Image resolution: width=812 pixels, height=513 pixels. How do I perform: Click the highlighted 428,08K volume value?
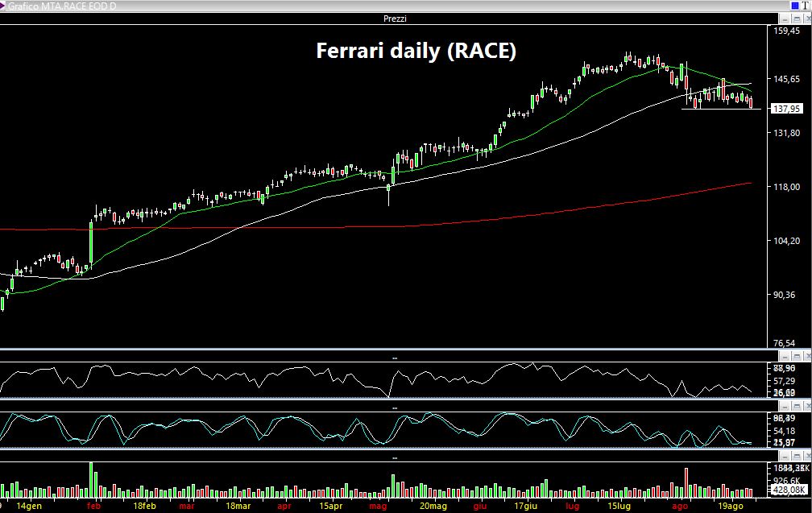(789, 490)
